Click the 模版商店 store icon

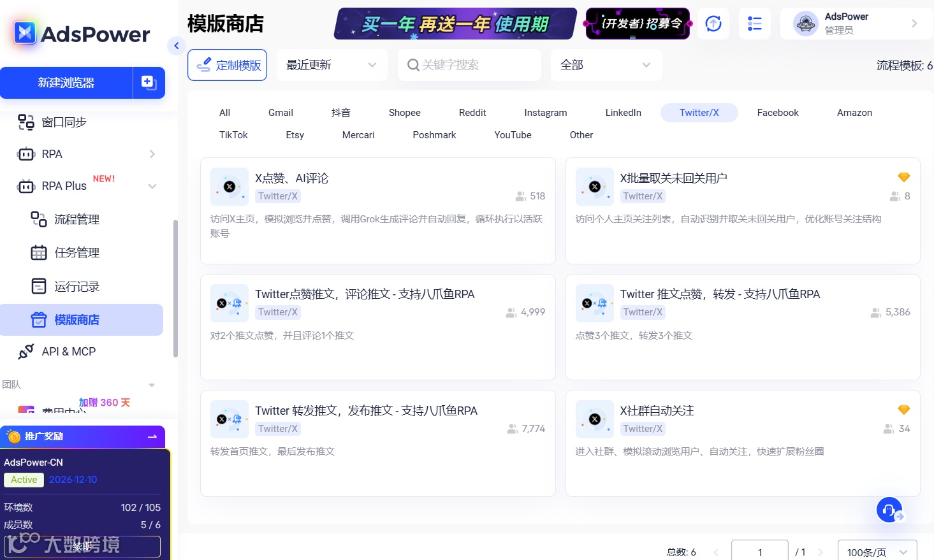39,320
